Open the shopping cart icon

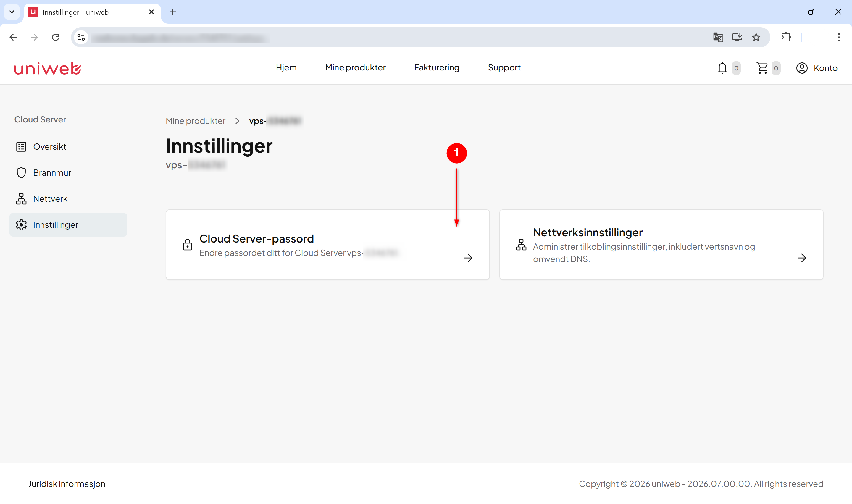tap(762, 68)
